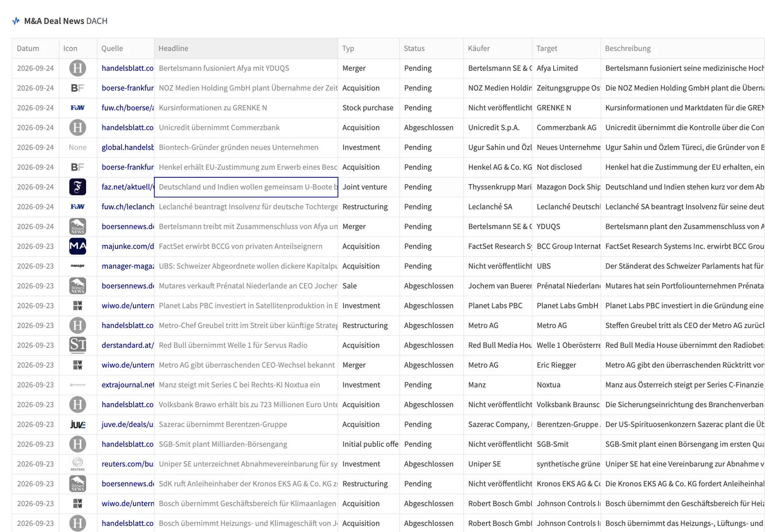The height and width of the screenshot is (532, 765).
Task: Open global.handelsblatt link for Biontech row
Action: click(x=128, y=147)
